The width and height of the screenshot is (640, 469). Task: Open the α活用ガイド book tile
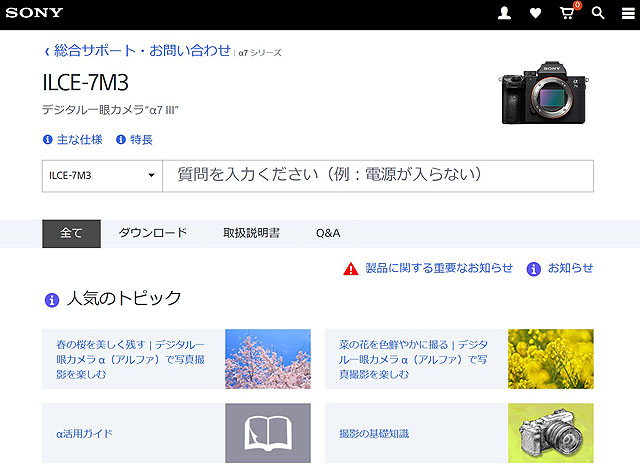268,433
